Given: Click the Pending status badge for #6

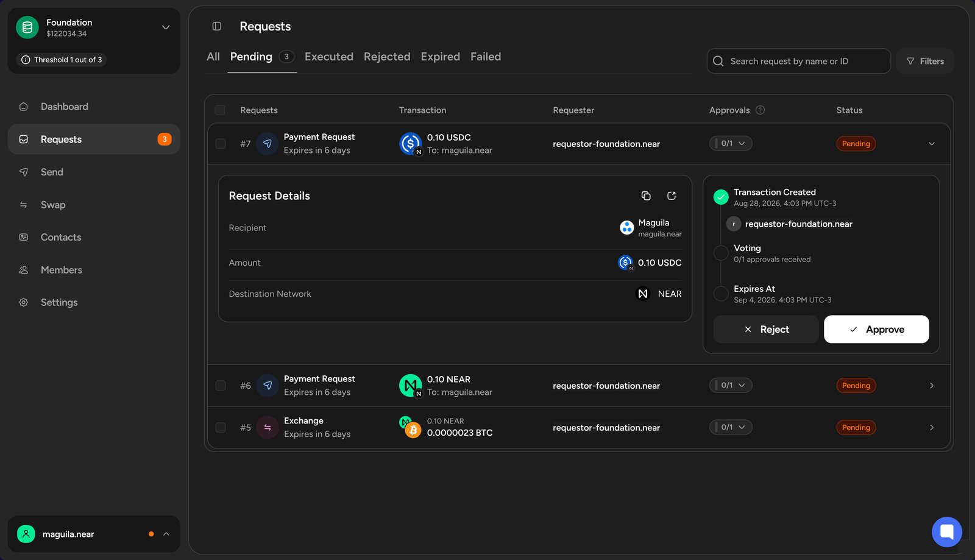Looking at the screenshot, I should tap(856, 386).
